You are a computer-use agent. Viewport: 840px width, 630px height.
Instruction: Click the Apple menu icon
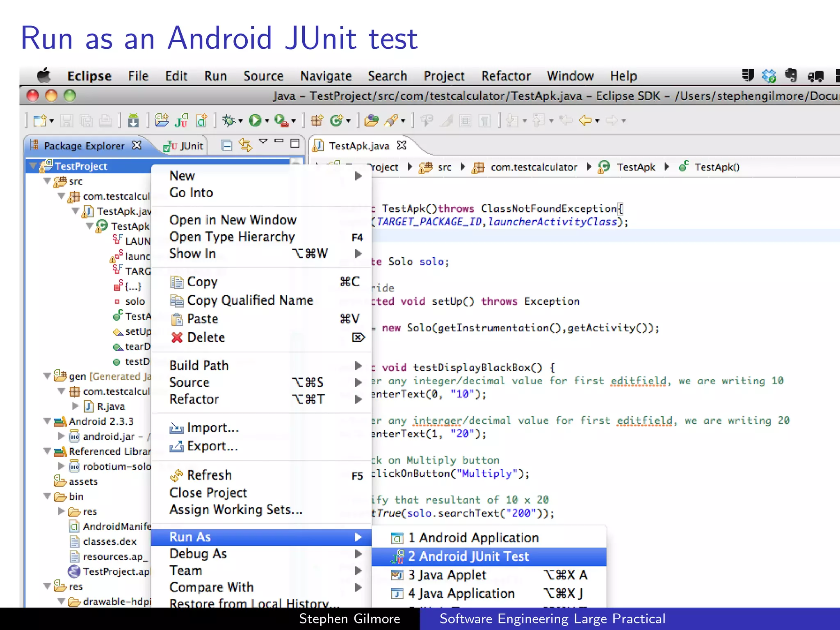pos(44,75)
